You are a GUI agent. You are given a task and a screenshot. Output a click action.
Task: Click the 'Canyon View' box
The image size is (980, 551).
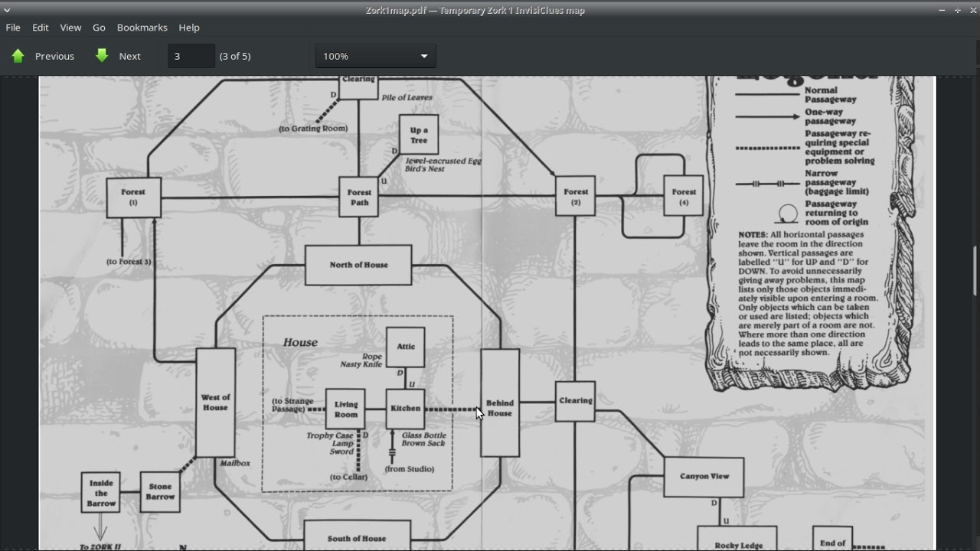704,477
